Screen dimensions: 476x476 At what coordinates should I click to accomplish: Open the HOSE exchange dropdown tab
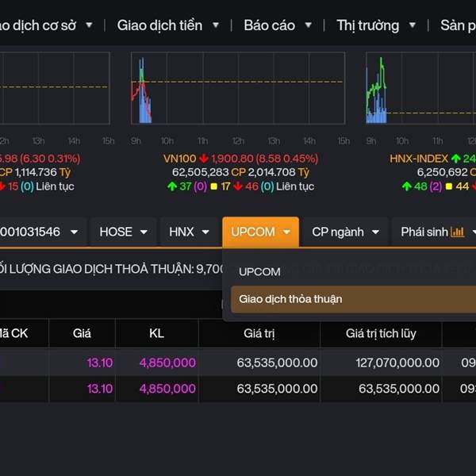click(124, 232)
